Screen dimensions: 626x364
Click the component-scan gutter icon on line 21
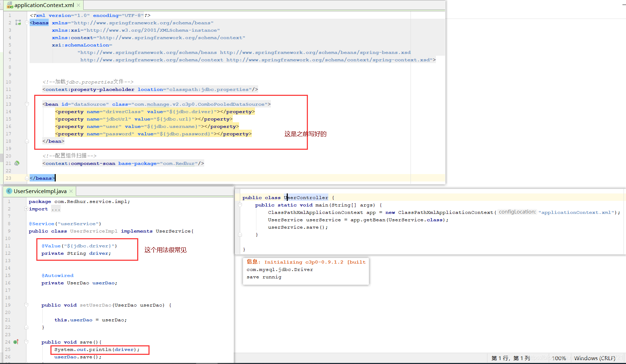[x=17, y=163]
